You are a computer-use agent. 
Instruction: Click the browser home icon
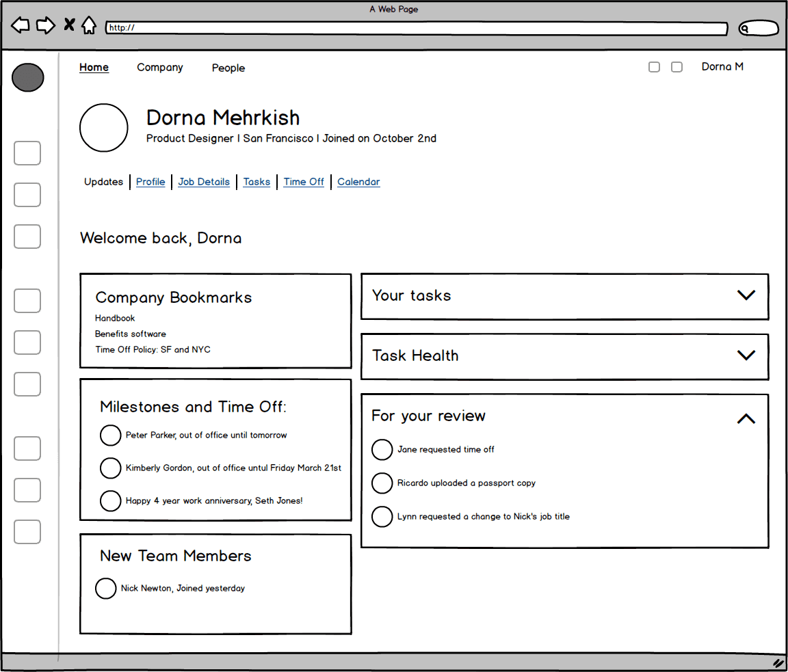[x=89, y=25]
